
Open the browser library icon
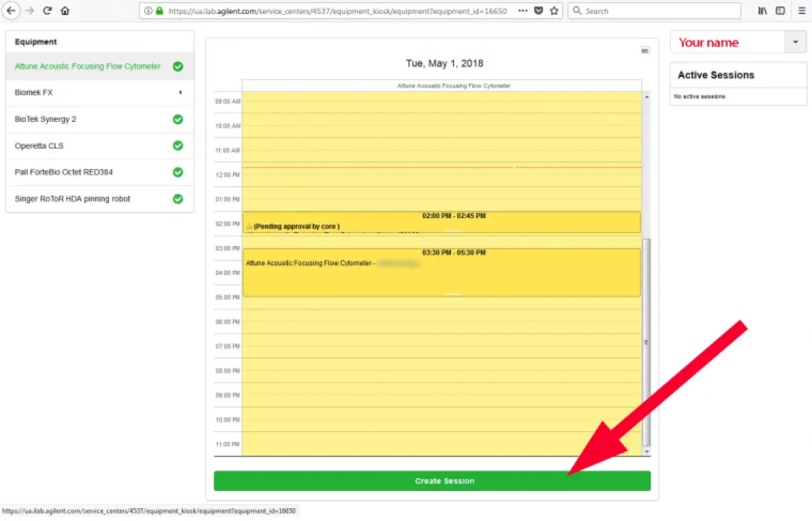(763, 11)
